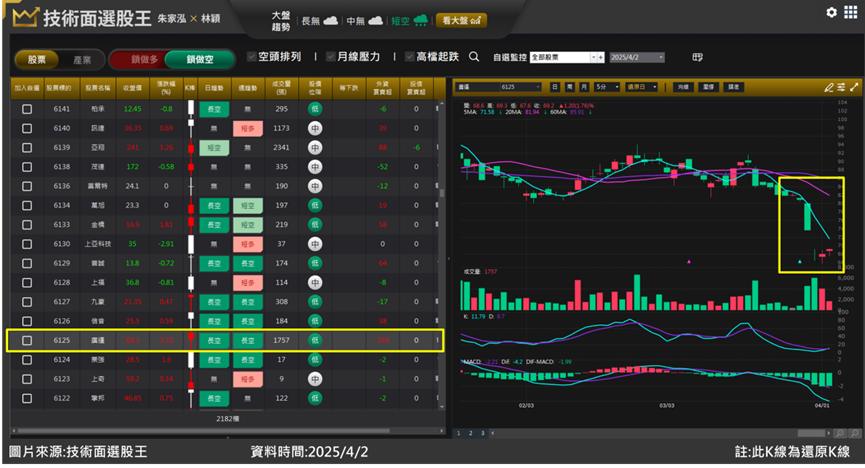Image resolution: width=865 pixels, height=468 pixels.
Task: Open chart settings sliders icon
Action: coord(841,87)
